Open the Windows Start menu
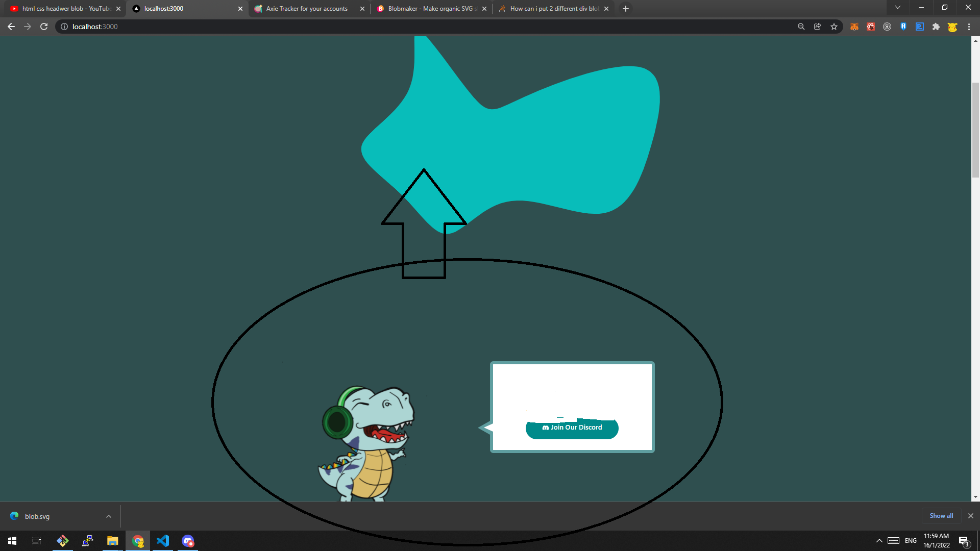Image resolution: width=980 pixels, height=551 pixels. [x=12, y=541]
